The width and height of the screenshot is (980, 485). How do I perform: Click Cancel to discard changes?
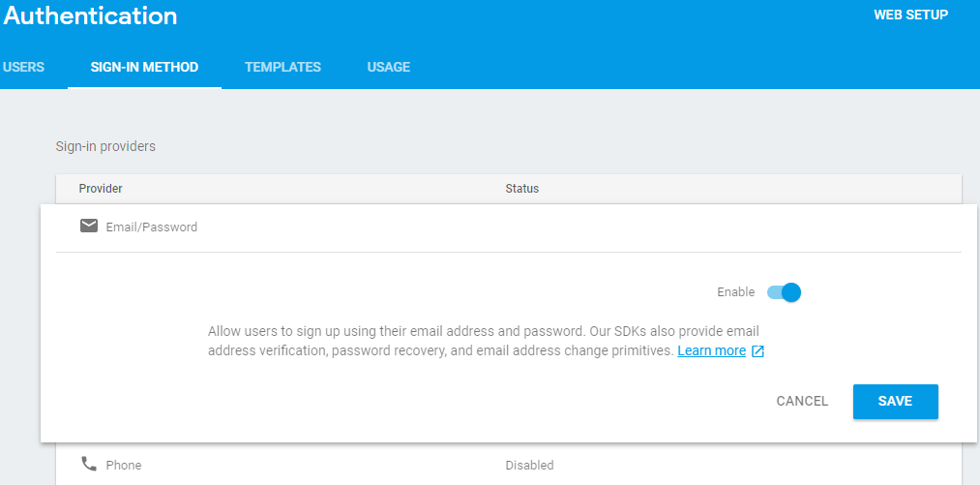pos(802,402)
